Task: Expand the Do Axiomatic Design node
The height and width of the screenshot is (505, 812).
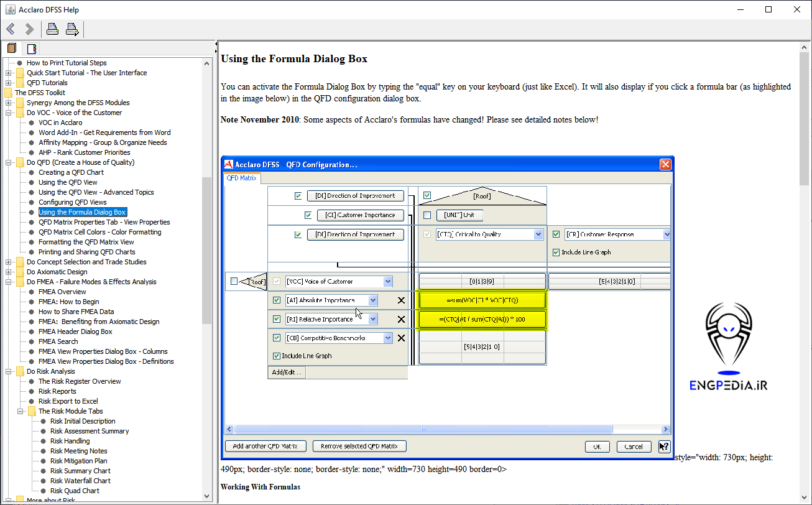Action: tap(8, 272)
